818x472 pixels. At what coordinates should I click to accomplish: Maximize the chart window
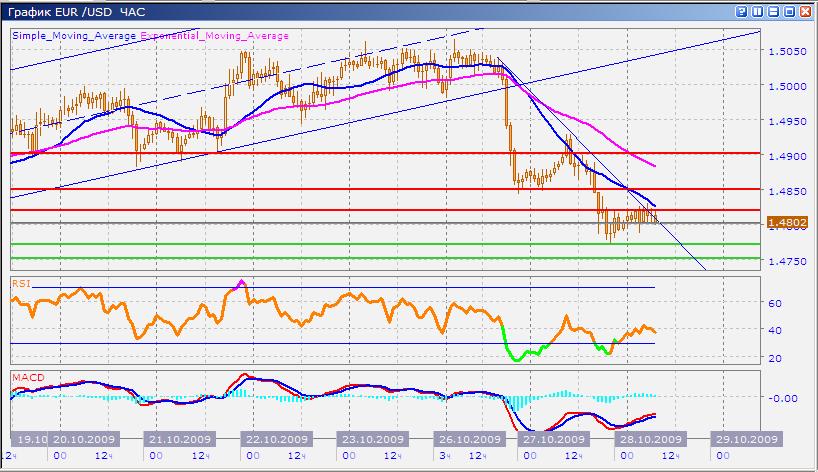click(789, 11)
